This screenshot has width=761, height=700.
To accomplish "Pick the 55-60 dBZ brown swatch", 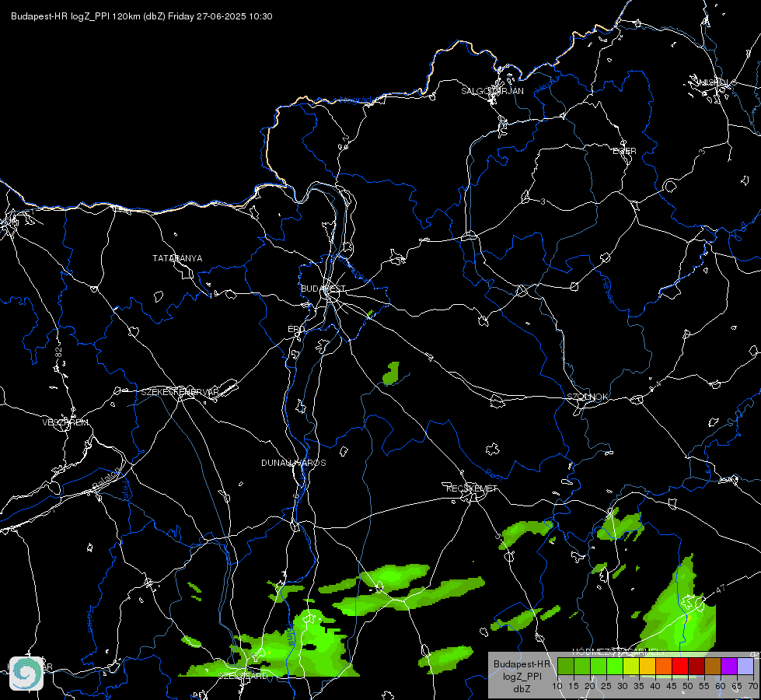I will [713, 666].
